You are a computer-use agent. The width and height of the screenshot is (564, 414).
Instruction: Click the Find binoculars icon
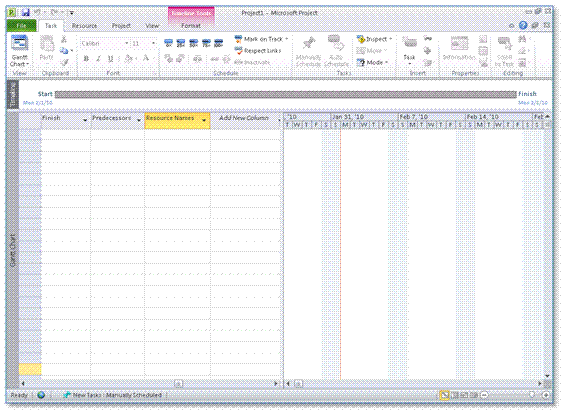pos(522,39)
